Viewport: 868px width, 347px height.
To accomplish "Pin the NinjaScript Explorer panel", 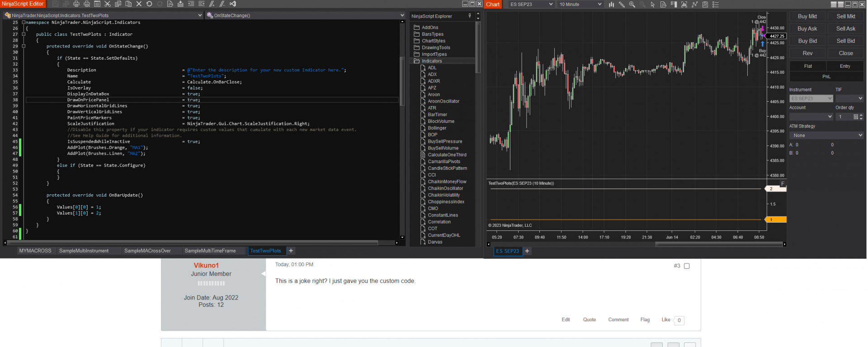I will 470,16.
